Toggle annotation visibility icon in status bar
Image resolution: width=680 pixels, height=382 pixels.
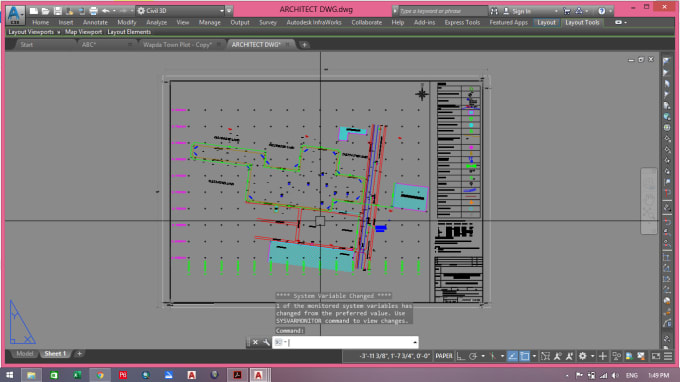point(557,356)
